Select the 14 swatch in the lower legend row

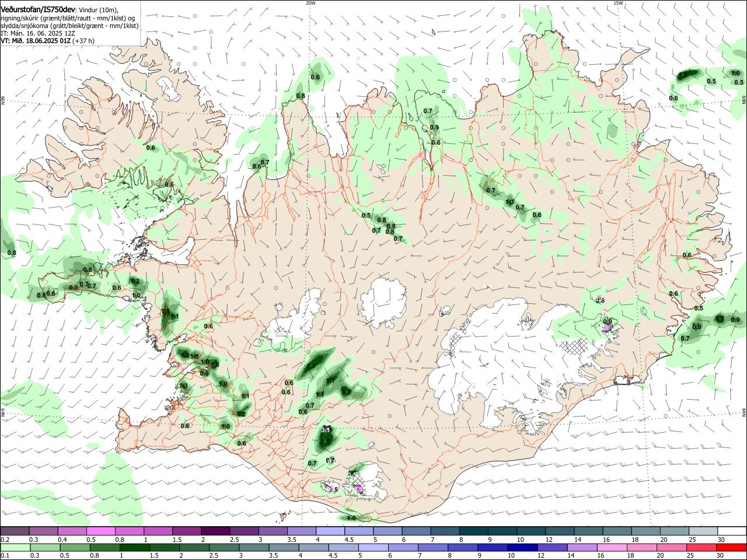point(582,547)
